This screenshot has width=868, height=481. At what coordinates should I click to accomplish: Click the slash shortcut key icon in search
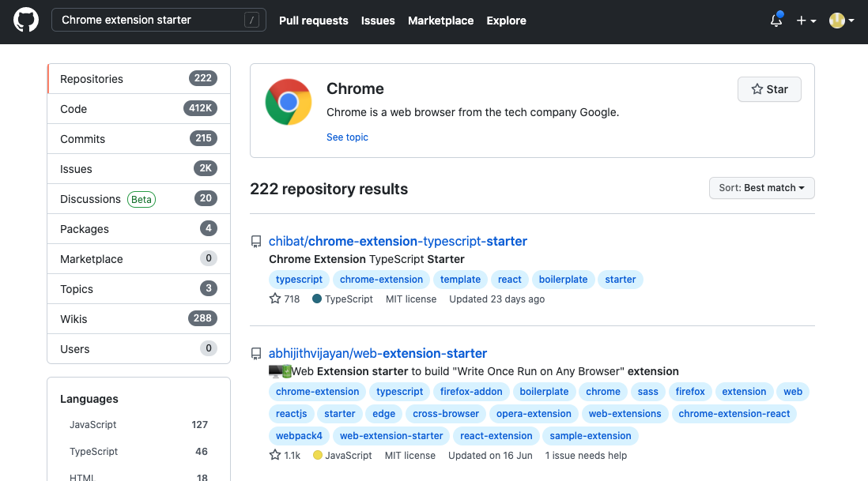251,21
